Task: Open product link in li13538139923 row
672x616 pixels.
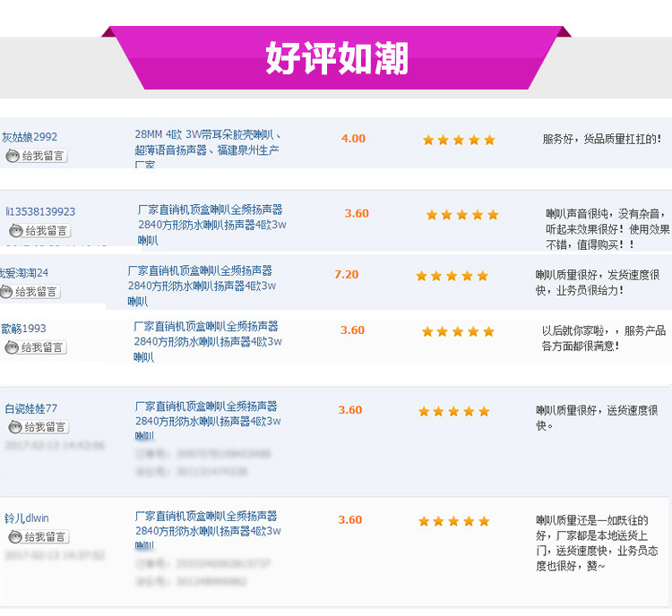Action: click(212, 225)
